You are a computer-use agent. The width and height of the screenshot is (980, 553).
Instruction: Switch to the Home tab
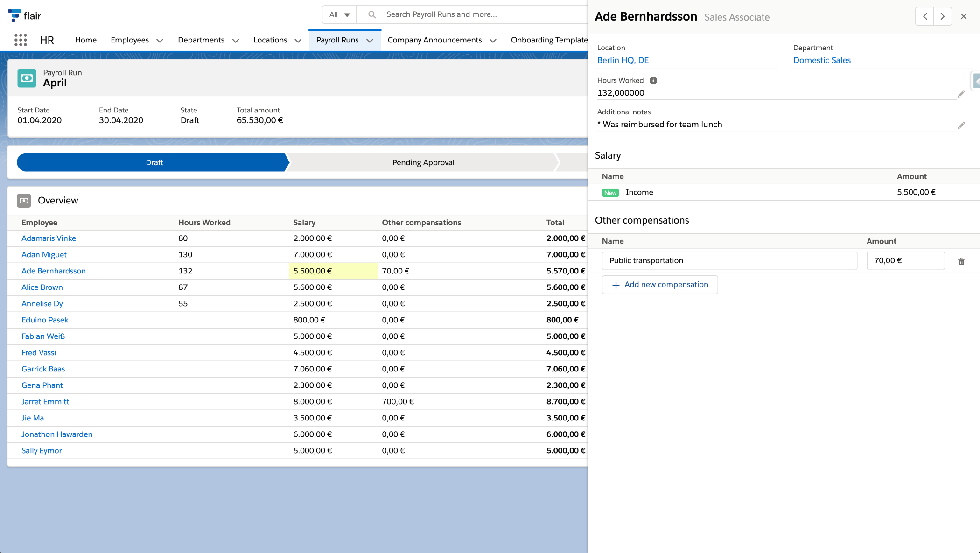(85, 40)
